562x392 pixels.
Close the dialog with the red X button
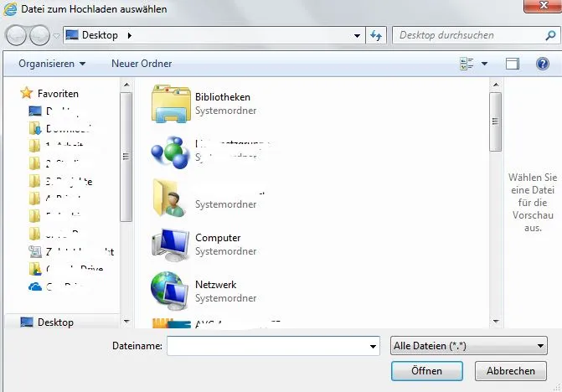[x=543, y=6]
